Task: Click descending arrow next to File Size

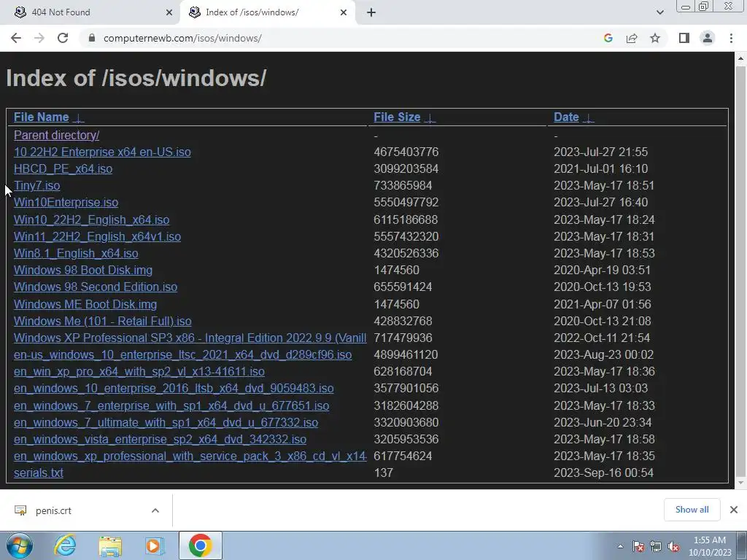Action: 430,117
